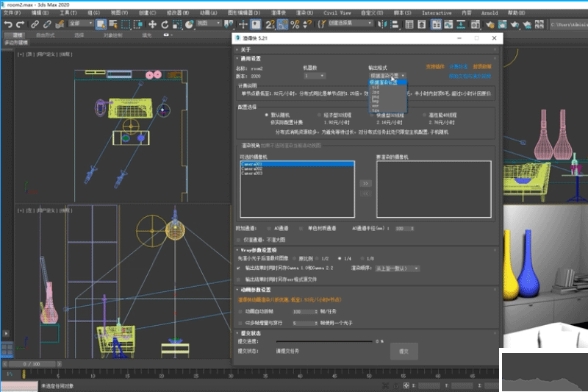The width and height of the screenshot is (588, 392).
Task: Click the Redo arrow in the toolbar
Action: tap(19, 24)
